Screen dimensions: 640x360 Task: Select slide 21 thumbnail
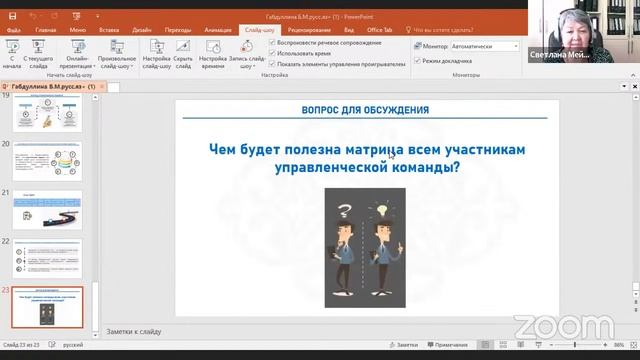[47, 210]
